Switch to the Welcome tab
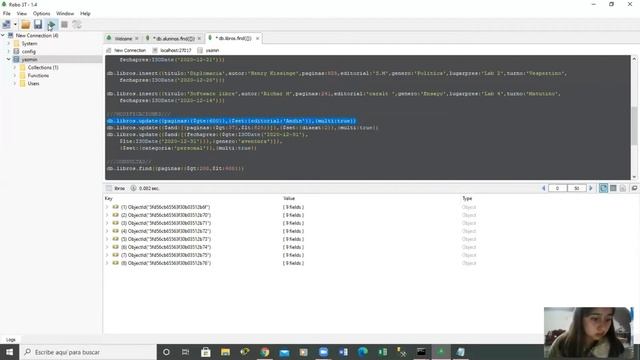The height and width of the screenshot is (360, 640). [x=123, y=38]
